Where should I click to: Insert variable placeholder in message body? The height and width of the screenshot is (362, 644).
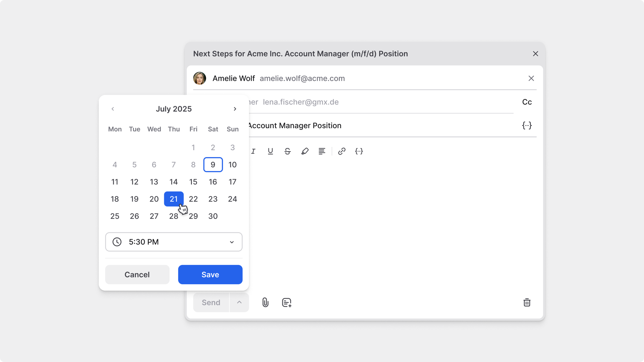(359, 151)
